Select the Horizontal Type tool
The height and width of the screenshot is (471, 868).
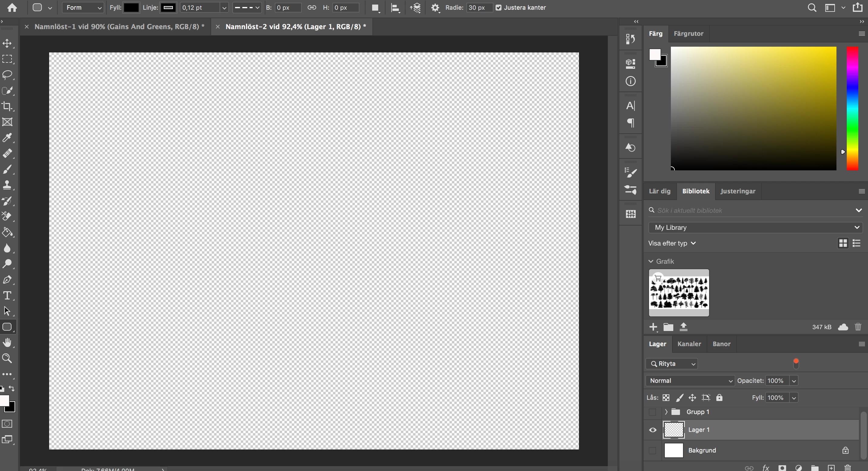coord(7,296)
